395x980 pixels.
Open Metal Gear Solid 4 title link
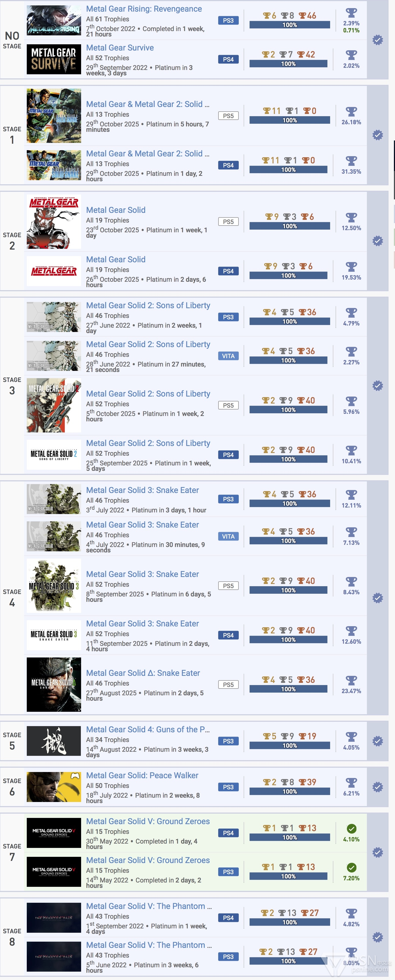[x=148, y=729]
